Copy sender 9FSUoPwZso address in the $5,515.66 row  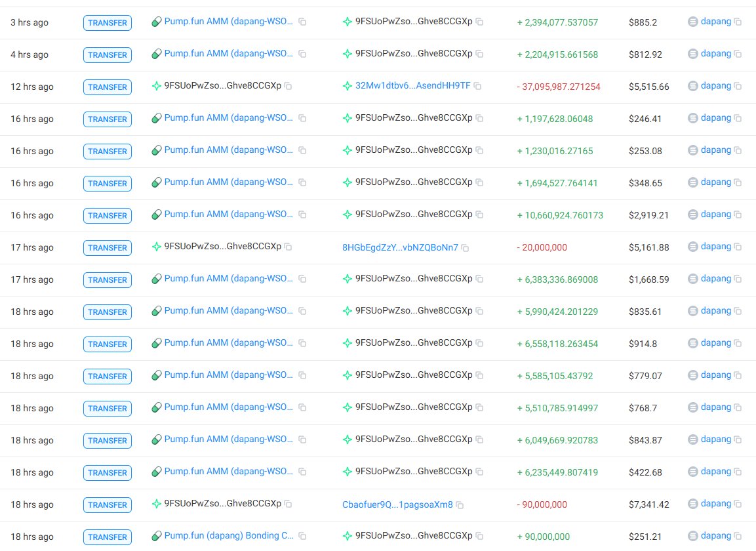tap(288, 86)
